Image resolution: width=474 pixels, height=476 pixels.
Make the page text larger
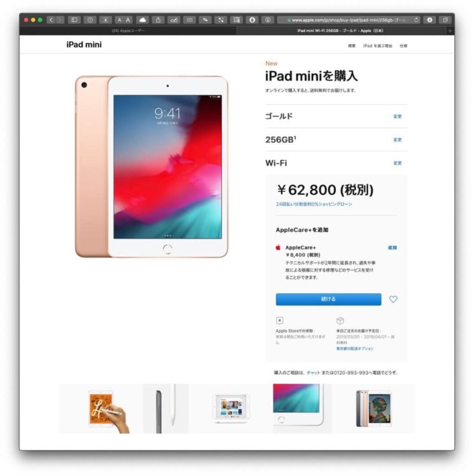128,20
